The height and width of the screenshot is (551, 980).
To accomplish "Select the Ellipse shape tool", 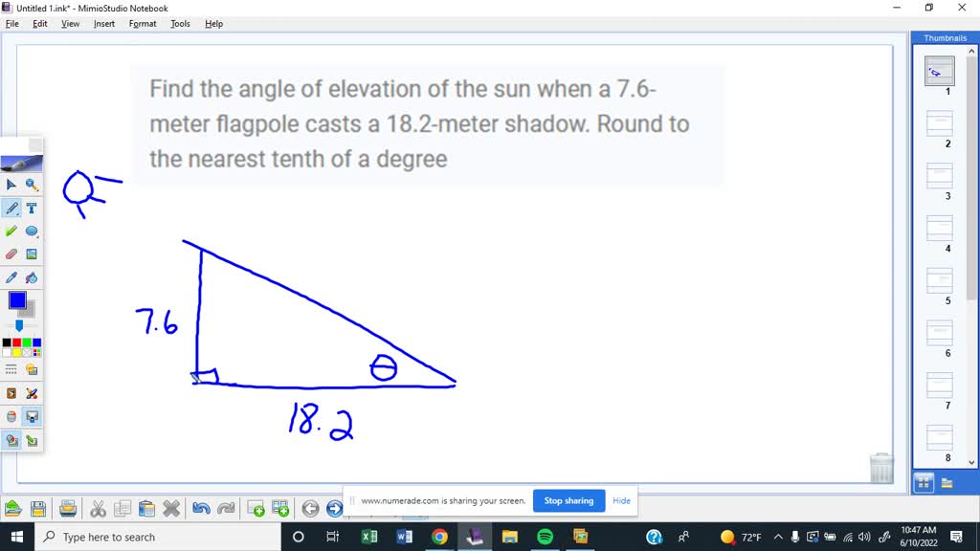I will click(32, 231).
